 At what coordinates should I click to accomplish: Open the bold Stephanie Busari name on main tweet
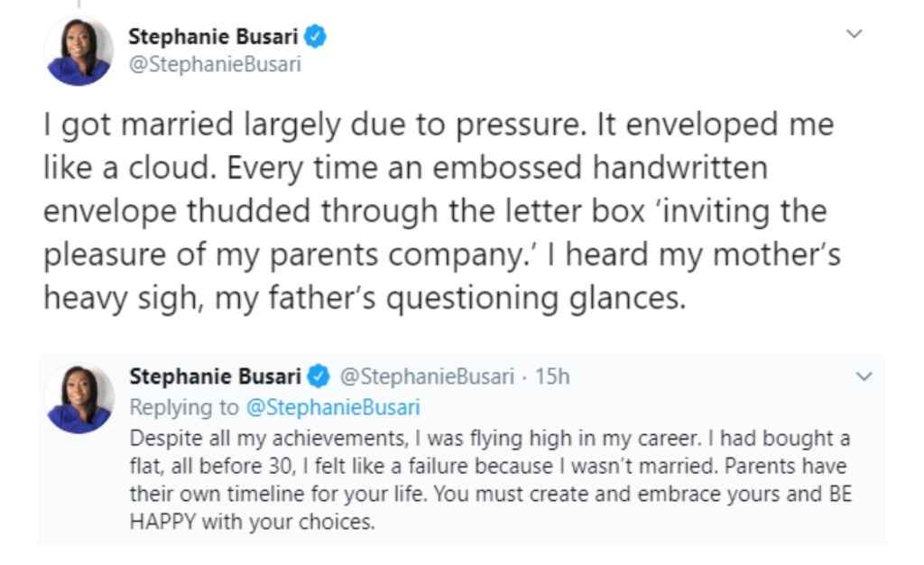213,36
